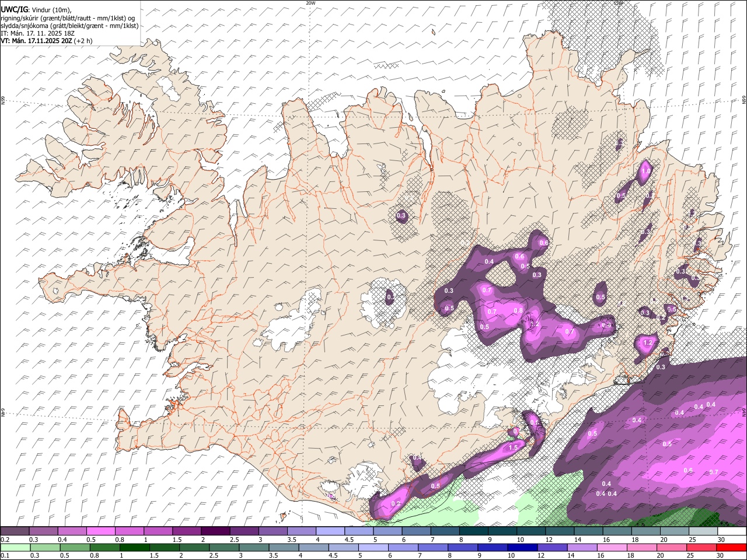Viewport: 747px width, 560px height.
Task: Click the '0.1' label starting the rain legend
Action: coord(5,555)
